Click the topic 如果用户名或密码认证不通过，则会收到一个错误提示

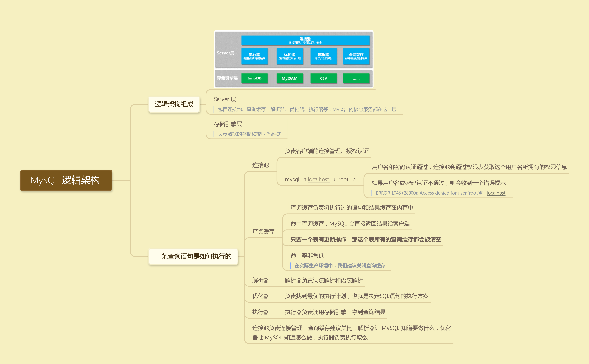click(439, 183)
